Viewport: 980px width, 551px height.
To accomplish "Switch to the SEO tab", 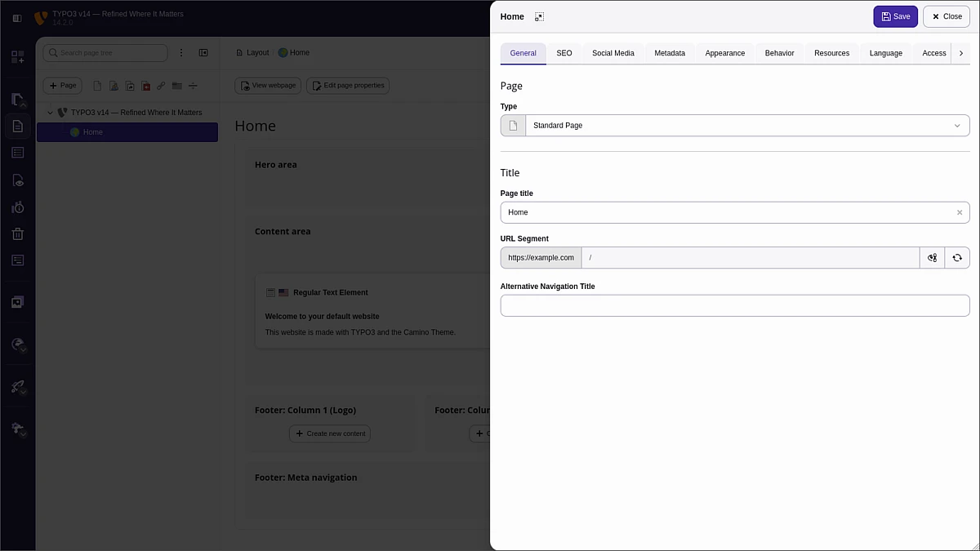I will tap(564, 53).
